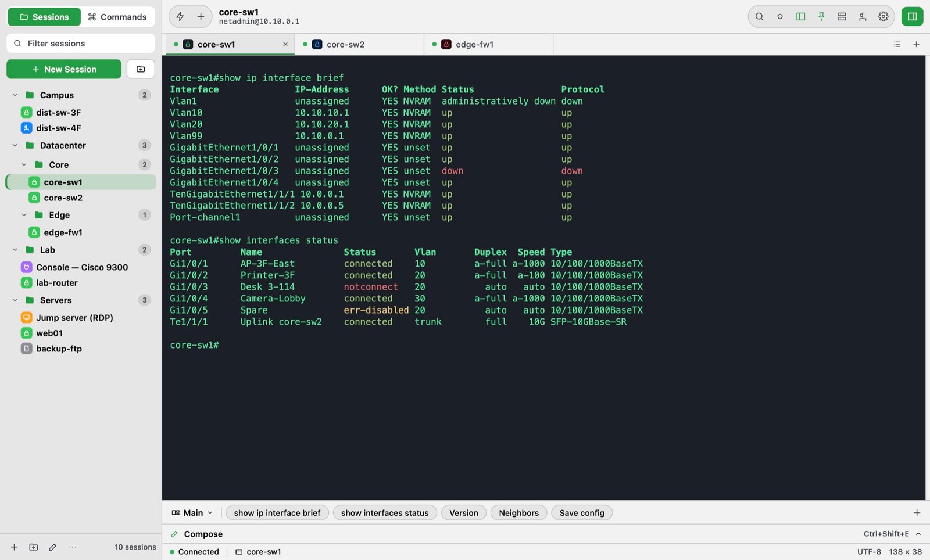This screenshot has height=560, width=930.
Task: Close the core-sw1 tab
Action: 285,44
